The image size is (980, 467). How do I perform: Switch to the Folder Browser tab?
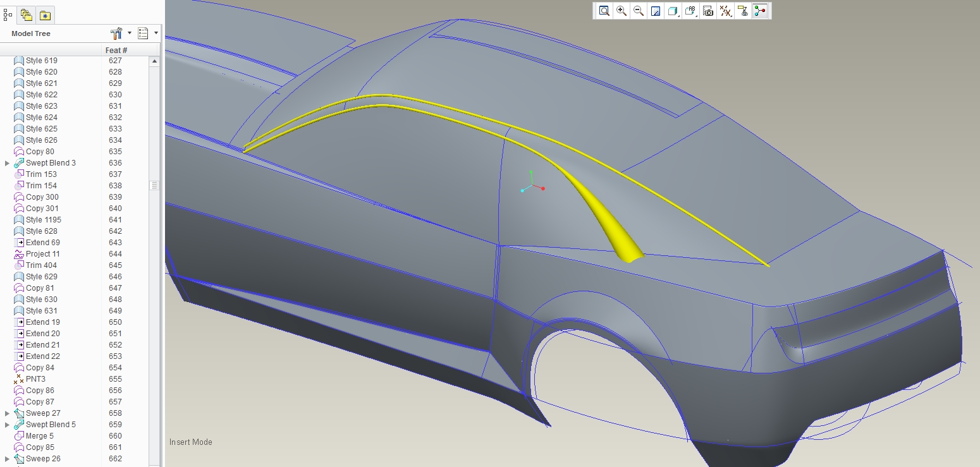pos(26,15)
